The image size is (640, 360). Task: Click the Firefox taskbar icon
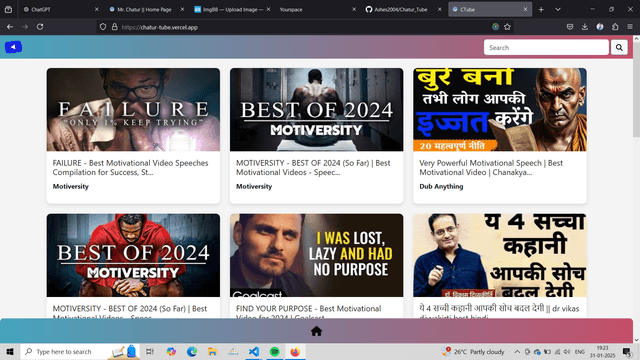coord(295,351)
